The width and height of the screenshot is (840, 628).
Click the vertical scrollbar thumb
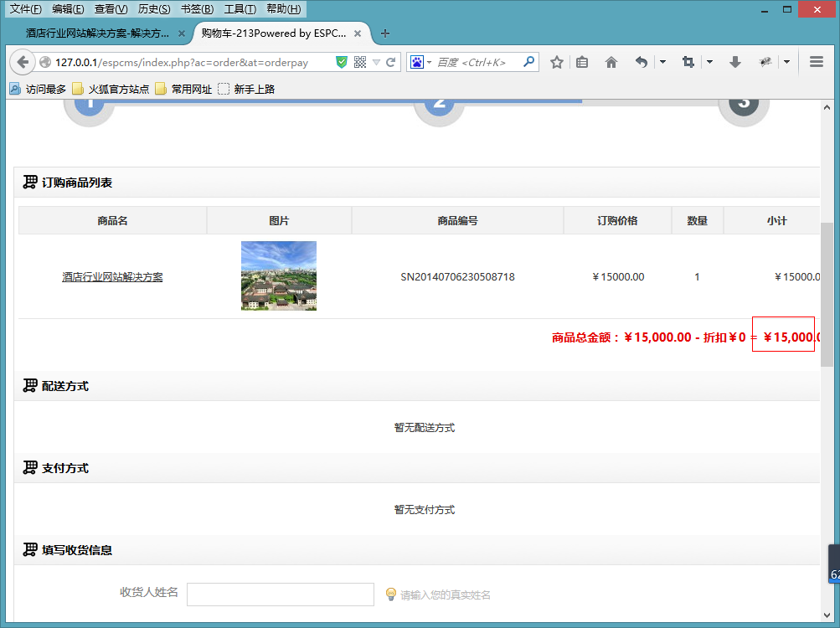point(827,295)
